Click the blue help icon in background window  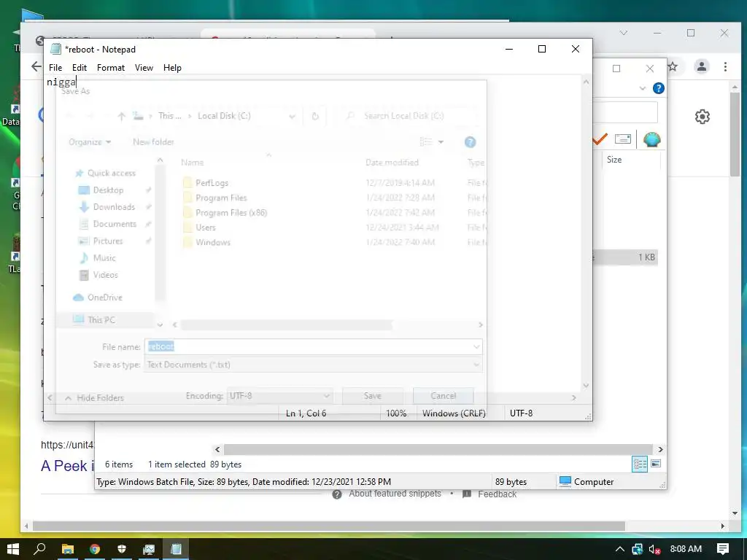click(x=659, y=88)
